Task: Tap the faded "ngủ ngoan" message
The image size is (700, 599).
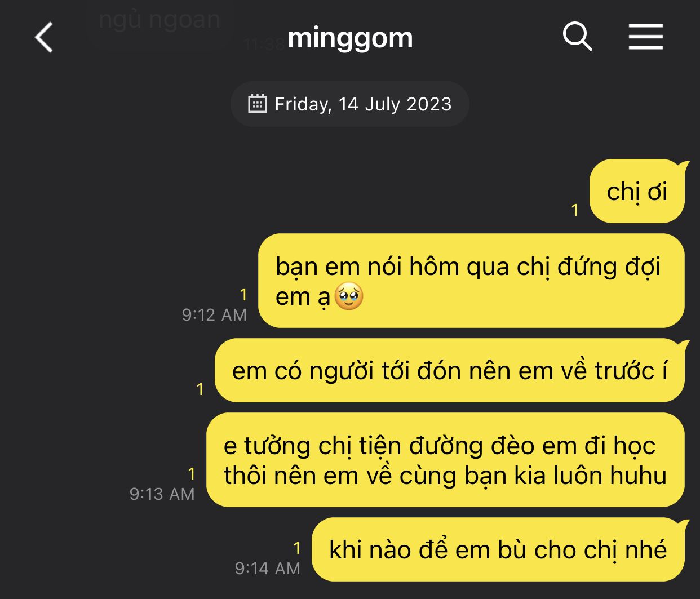Action: pos(160,20)
